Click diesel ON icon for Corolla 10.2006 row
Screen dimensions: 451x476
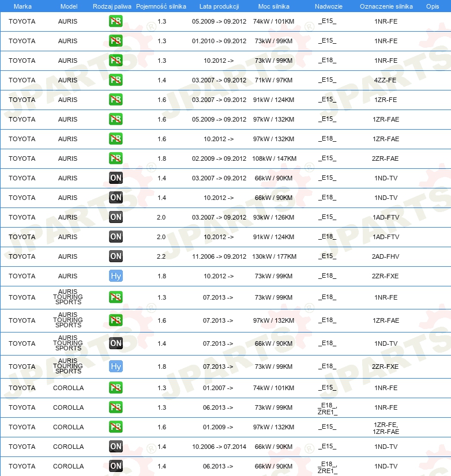pos(116,447)
